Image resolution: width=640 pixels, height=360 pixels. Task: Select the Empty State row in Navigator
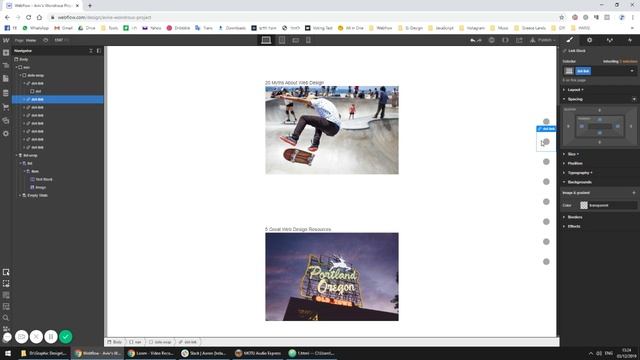(x=37, y=196)
